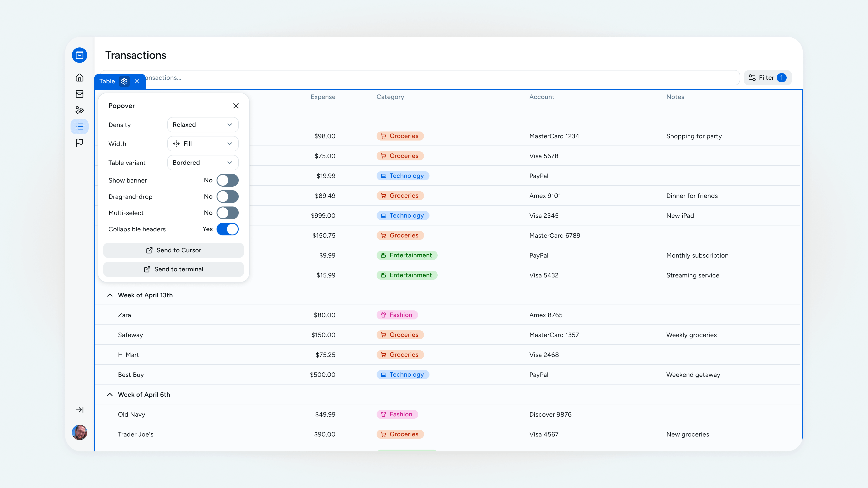Click the shopping bag app logo

point(80,55)
